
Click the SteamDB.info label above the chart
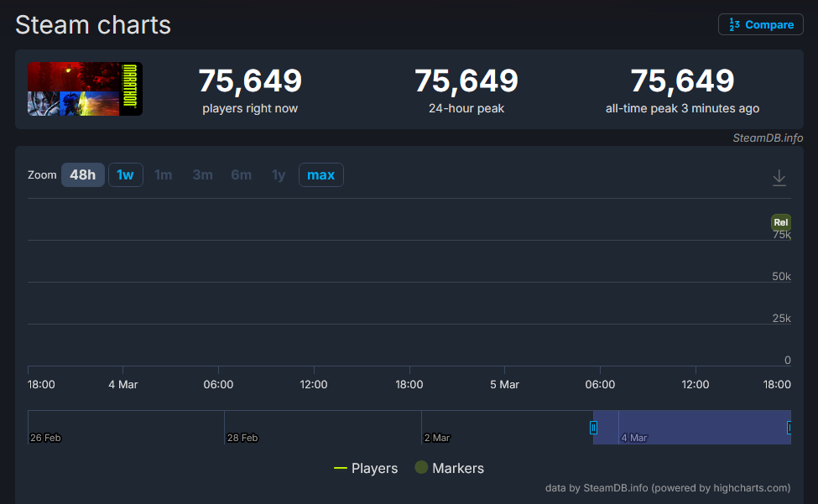click(768, 138)
